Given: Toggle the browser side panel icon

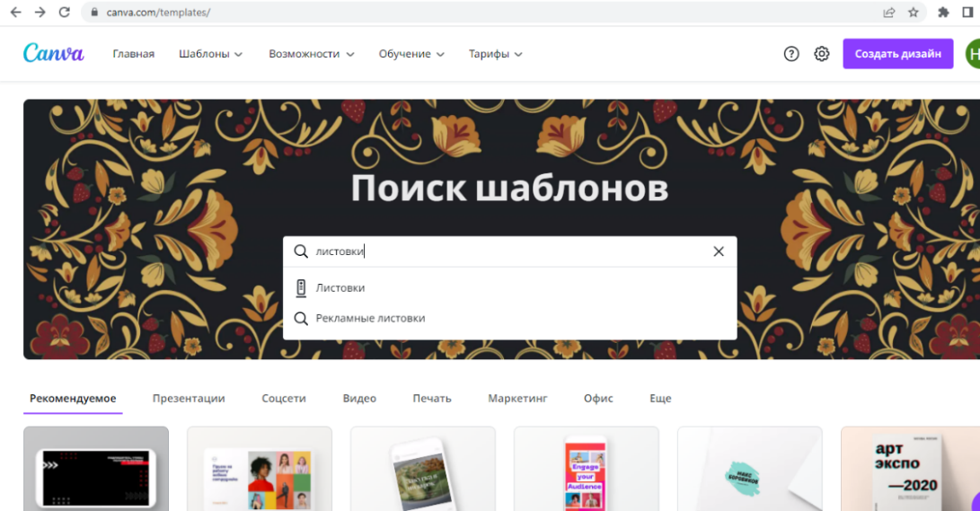Looking at the screenshot, I should (968, 13).
